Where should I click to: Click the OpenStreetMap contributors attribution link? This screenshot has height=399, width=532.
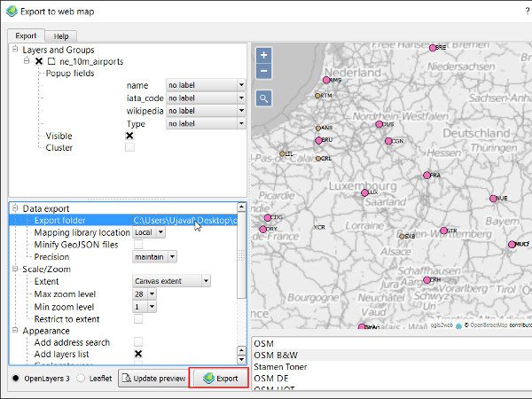500,325
